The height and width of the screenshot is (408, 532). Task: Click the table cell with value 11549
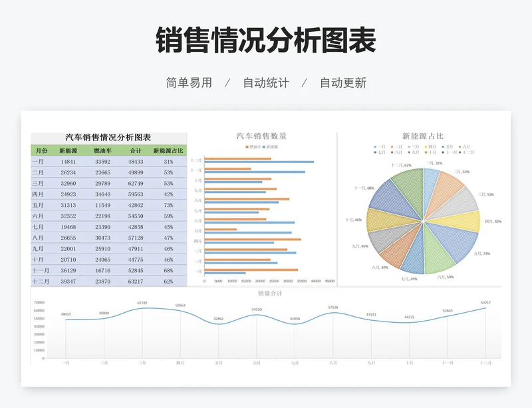(x=102, y=205)
